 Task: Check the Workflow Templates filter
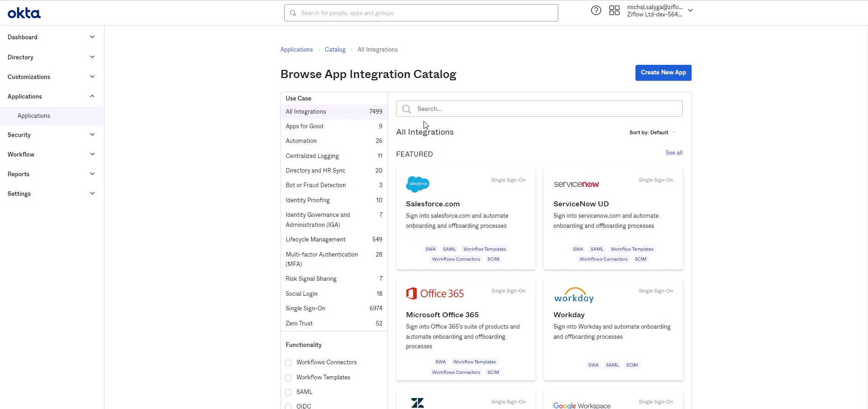click(x=288, y=378)
